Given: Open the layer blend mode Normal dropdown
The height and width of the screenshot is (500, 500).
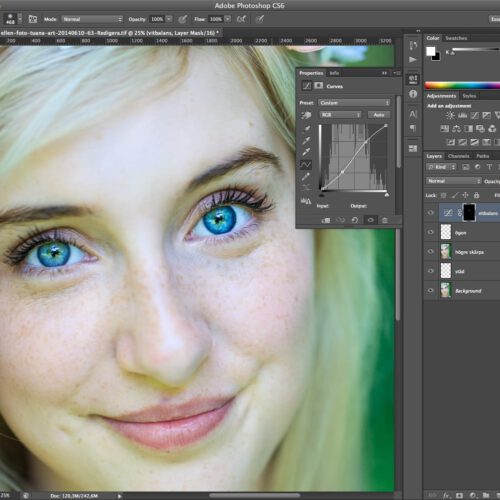Looking at the screenshot, I should click(x=453, y=181).
